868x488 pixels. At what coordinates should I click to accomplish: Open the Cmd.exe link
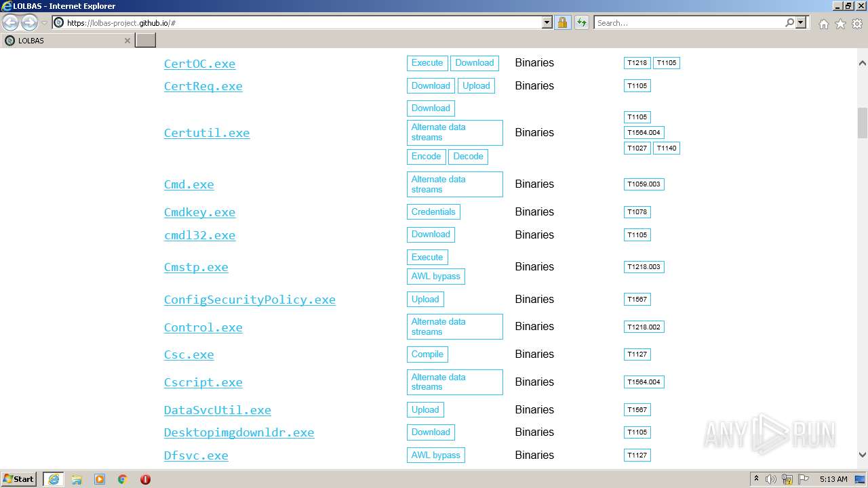click(x=189, y=184)
